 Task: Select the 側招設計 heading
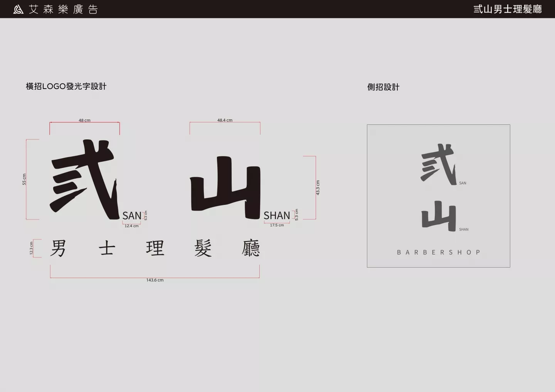pyautogui.click(x=383, y=87)
